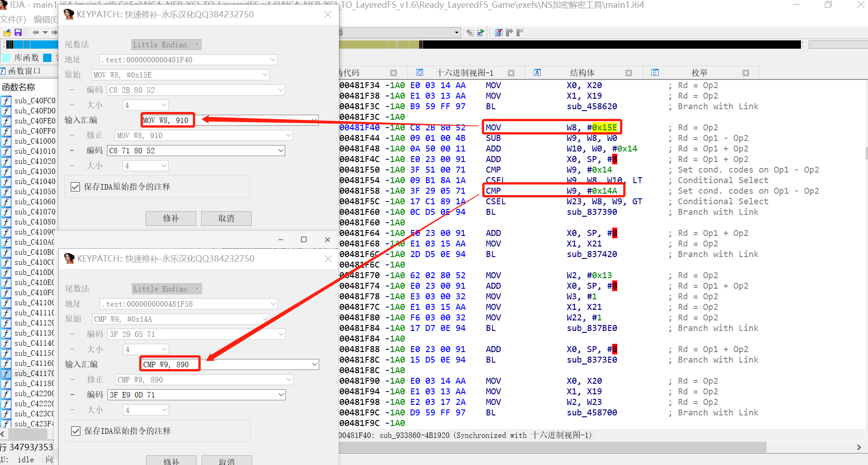Close the 代码 tab with its X

pyautogui.click(x=394, y=73)
